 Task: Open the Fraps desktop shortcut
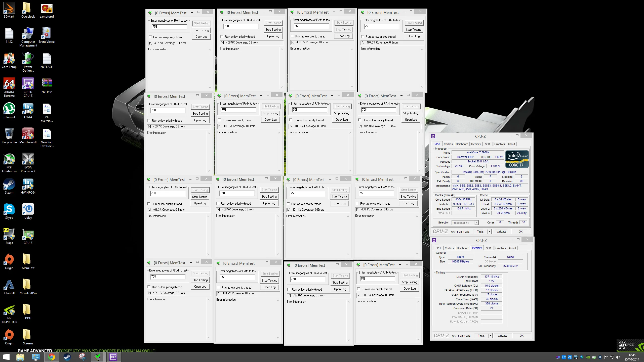pos(9,237)
